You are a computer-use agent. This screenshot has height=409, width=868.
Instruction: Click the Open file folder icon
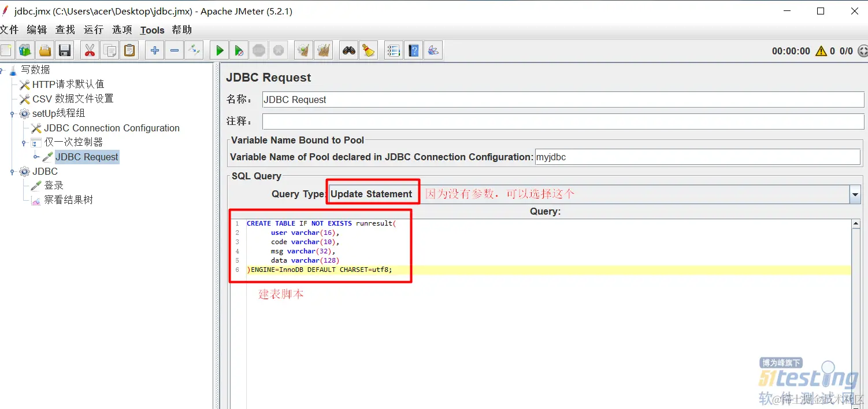click(45, 50)
